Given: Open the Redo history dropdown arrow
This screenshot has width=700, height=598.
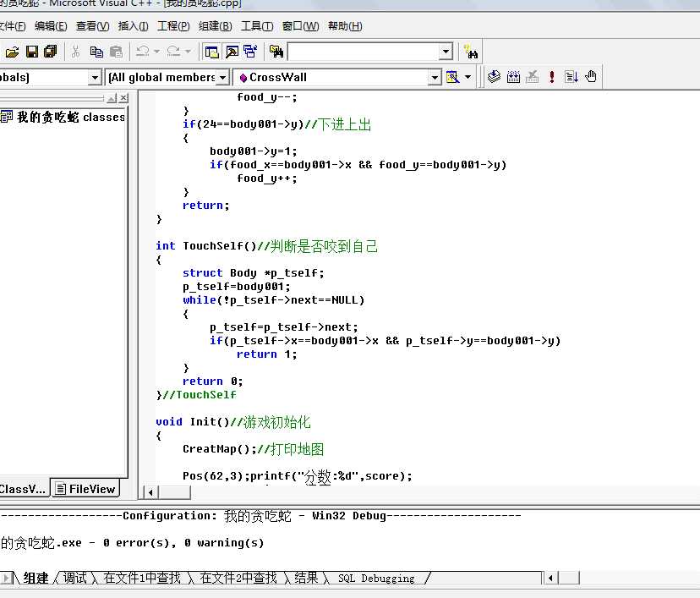Looking at the screenshot, I should [x=188, y=52].
